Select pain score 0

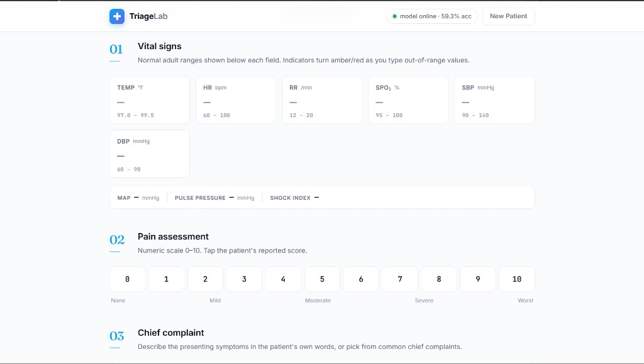click(x=127, y=279)
